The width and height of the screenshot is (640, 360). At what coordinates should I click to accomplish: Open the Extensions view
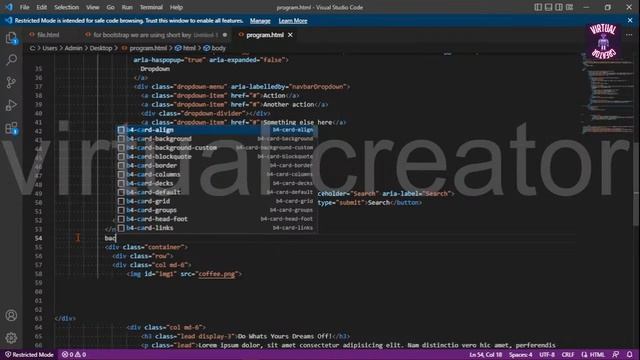[x=11, y=128]
